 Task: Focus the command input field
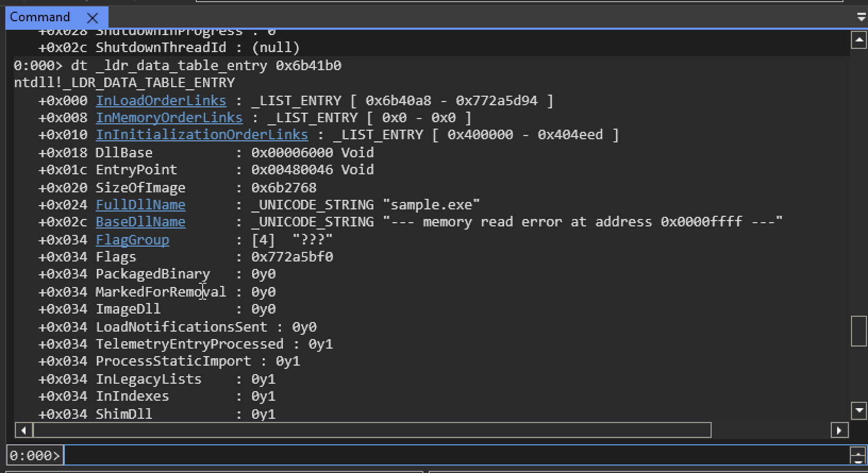point(456,455)
